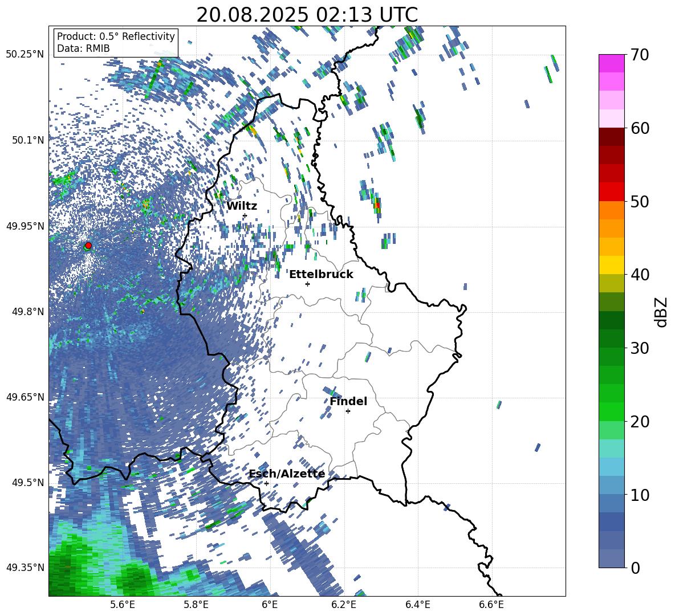675x616 pixels.
Task: Click the red radar site marker dot
Action: click(x=88, y=245)
